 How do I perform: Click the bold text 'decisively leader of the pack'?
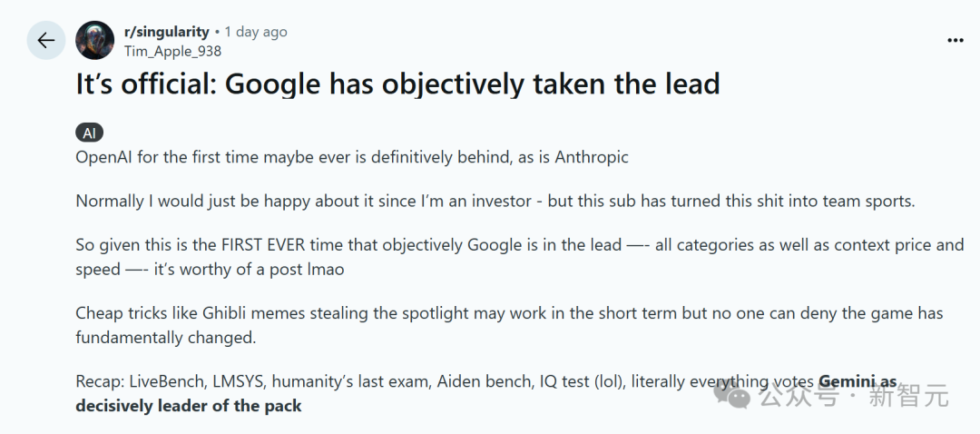[x=189, y=406]
